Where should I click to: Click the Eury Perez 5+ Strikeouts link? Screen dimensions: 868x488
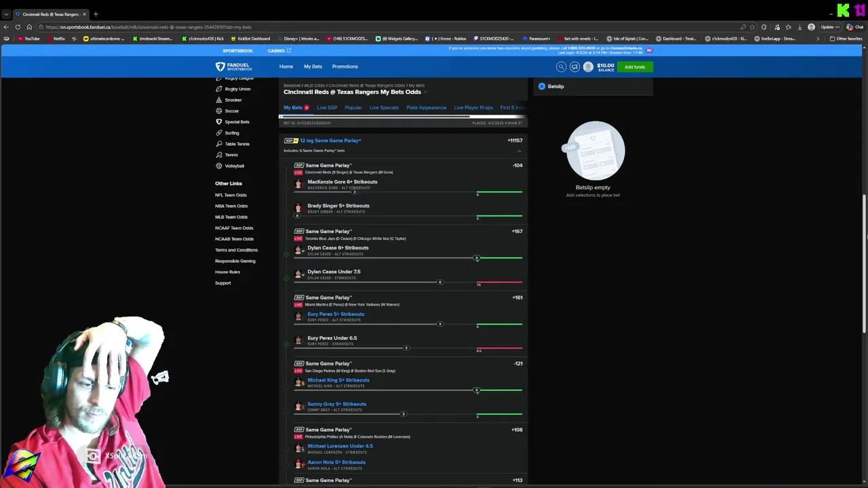coord(336,314)
